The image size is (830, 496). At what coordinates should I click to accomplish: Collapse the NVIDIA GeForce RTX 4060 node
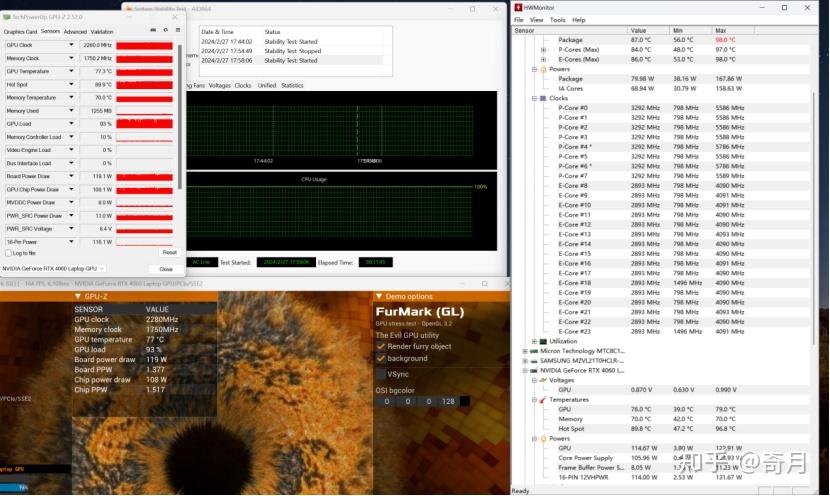click(525, 371)
